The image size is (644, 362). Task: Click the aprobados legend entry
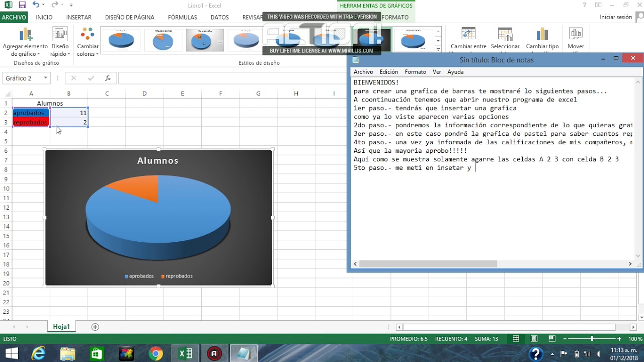tap(139, 276)
